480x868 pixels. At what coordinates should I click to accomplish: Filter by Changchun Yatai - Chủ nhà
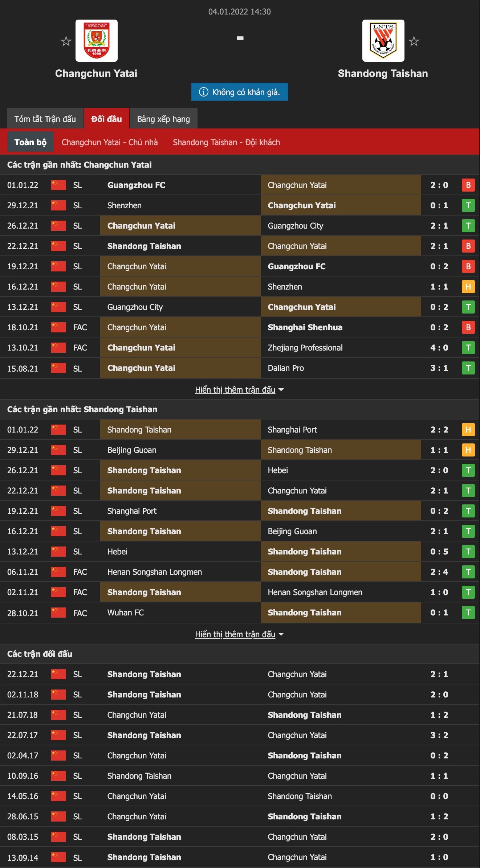[x=110, y=142]
